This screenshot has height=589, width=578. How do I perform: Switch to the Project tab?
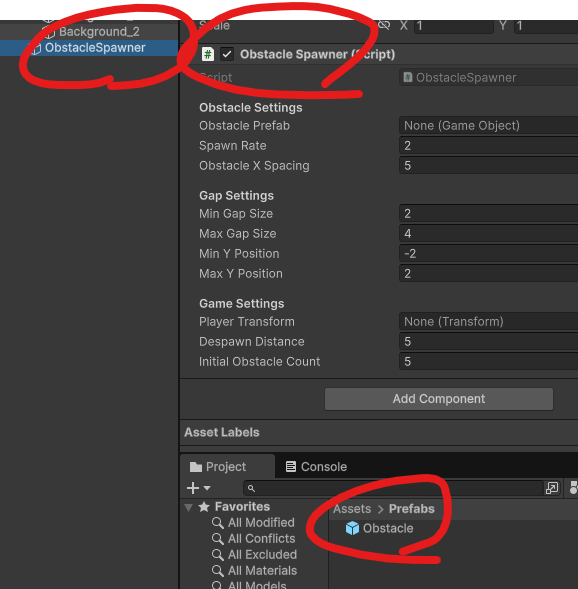tap(228, 467)
